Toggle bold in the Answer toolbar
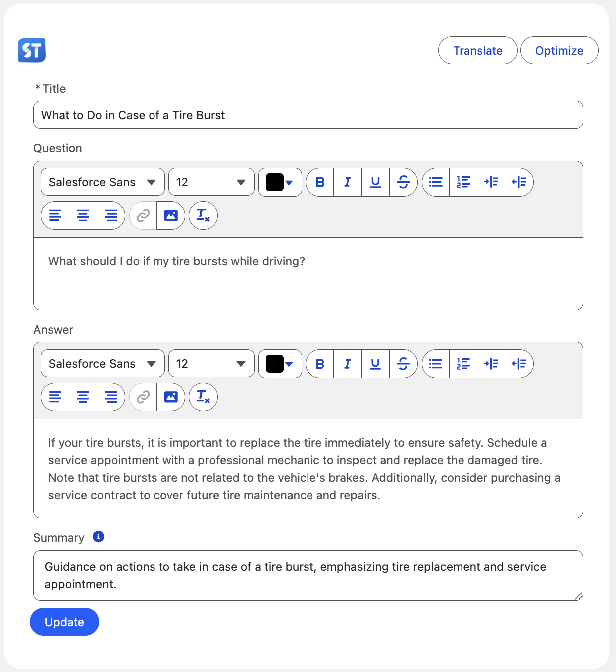Image resolution: width=616 pixels, height=672 pixels. coord(320,364)
